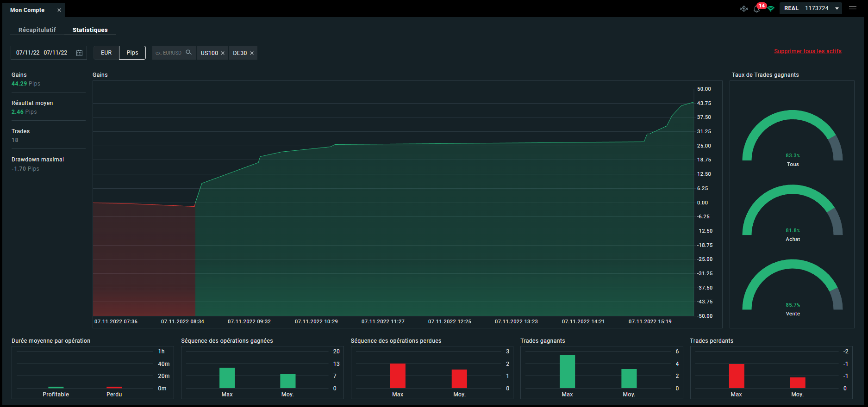Click the Achat 81.8% gauge
868x407 pixels.
click(793, 210)
